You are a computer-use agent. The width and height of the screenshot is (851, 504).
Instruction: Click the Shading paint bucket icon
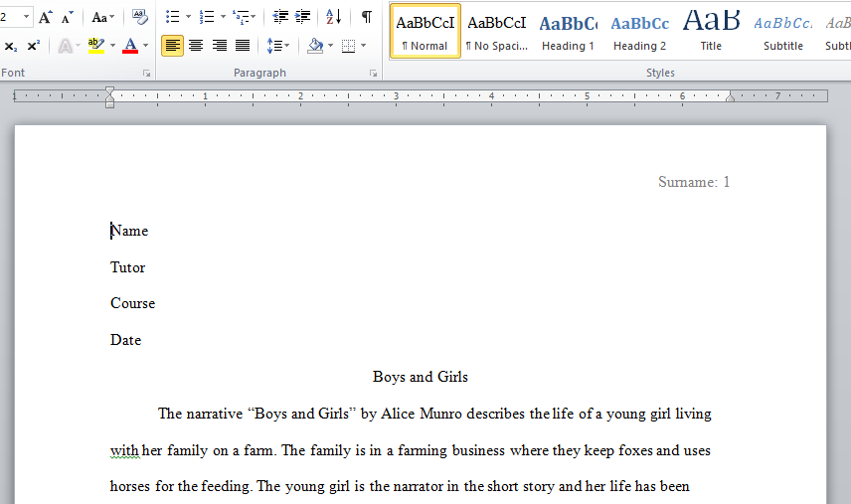click(315, 46)
